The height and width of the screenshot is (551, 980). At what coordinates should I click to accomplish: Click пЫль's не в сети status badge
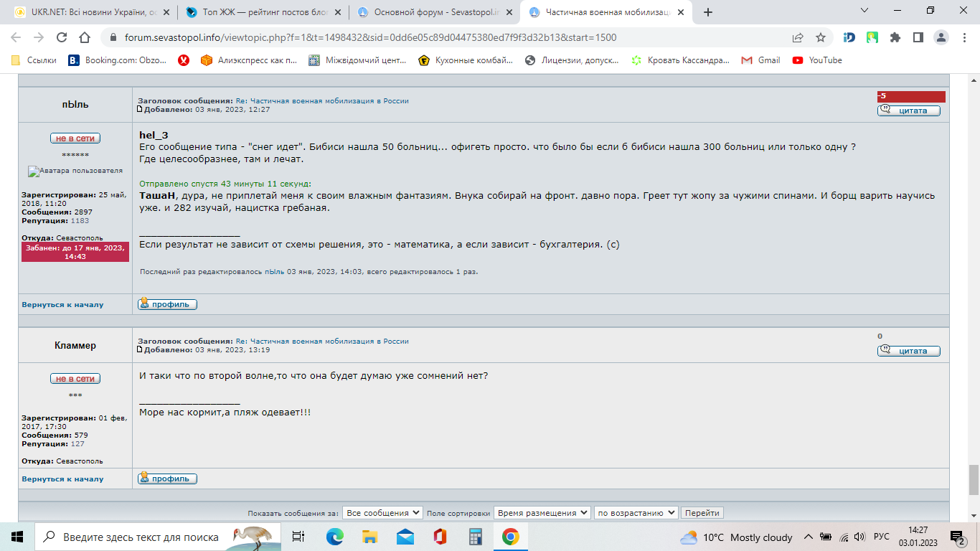pyautogui.click(x=75, y=138)
